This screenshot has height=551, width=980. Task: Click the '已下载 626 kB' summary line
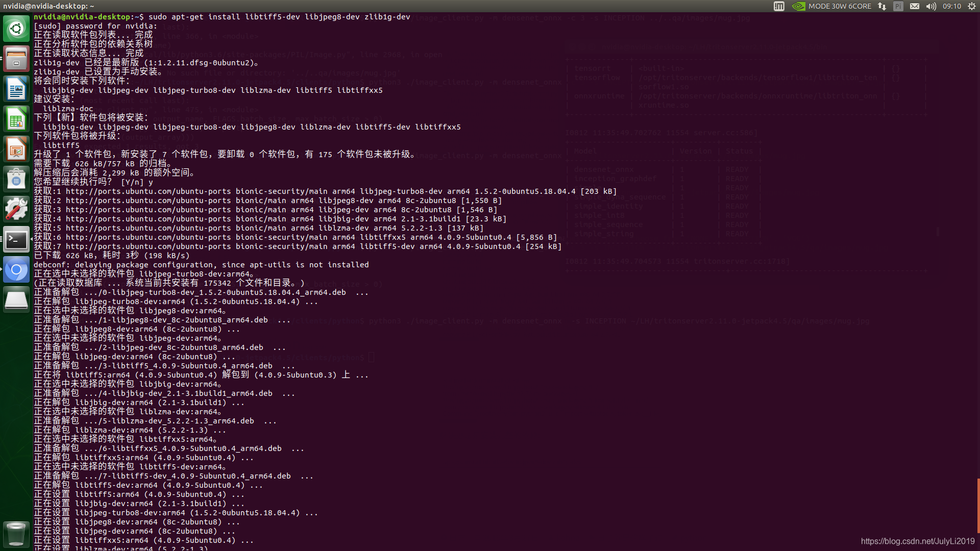click(112, 256)
